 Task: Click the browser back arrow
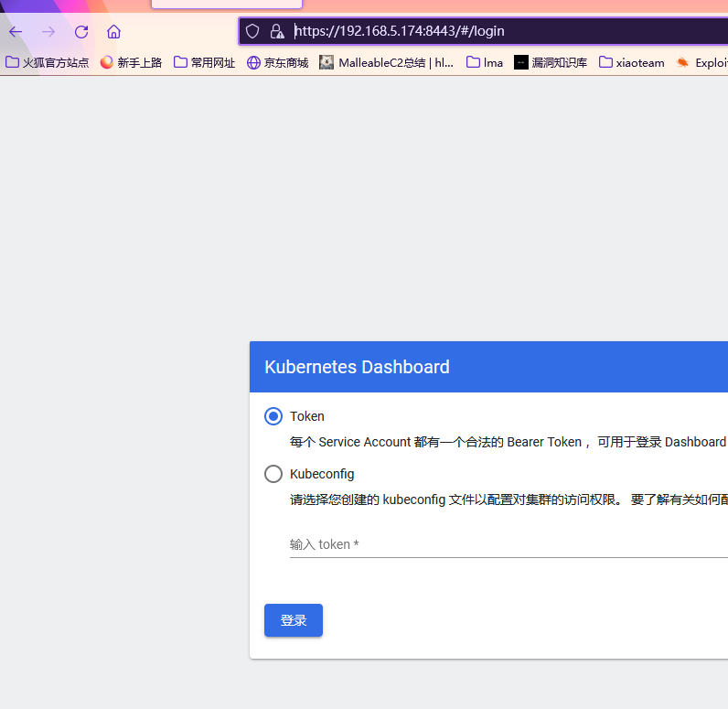click(16, 31)
